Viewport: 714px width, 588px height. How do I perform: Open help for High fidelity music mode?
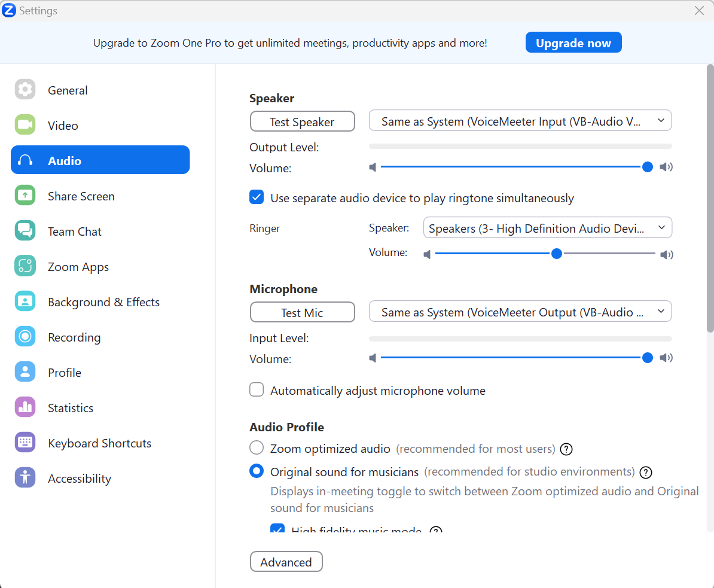(x=436, y=530)
